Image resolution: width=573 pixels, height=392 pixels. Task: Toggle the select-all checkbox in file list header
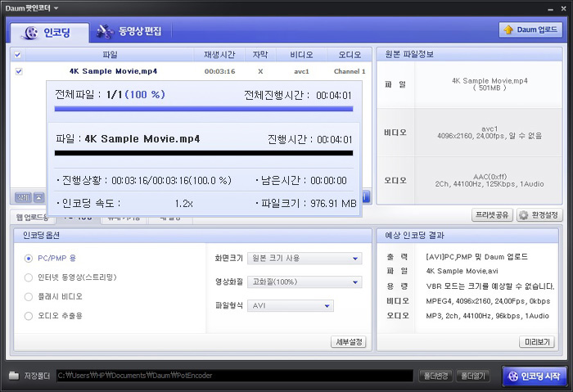coord(18,55)
